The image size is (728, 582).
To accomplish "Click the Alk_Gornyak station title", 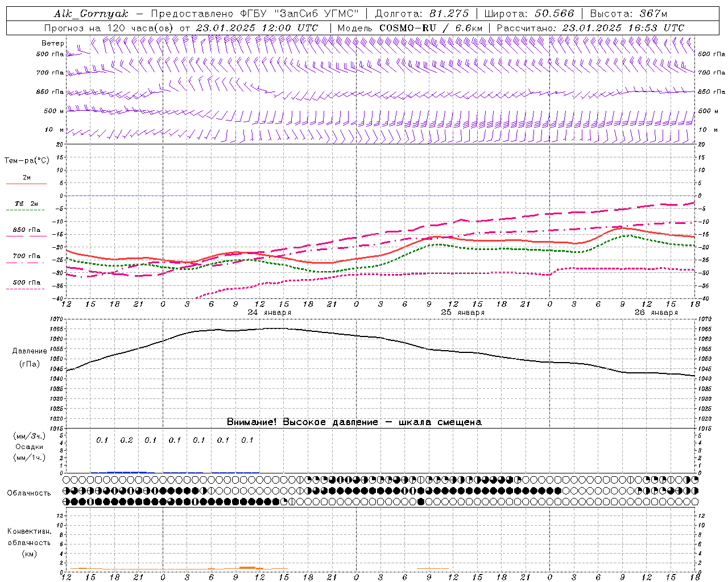I will pyautogui.click(x=91, y=14).
